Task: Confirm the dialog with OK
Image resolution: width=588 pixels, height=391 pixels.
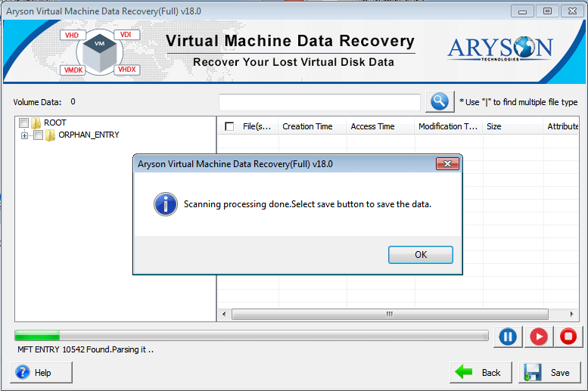Action: (x=420, y=255)
